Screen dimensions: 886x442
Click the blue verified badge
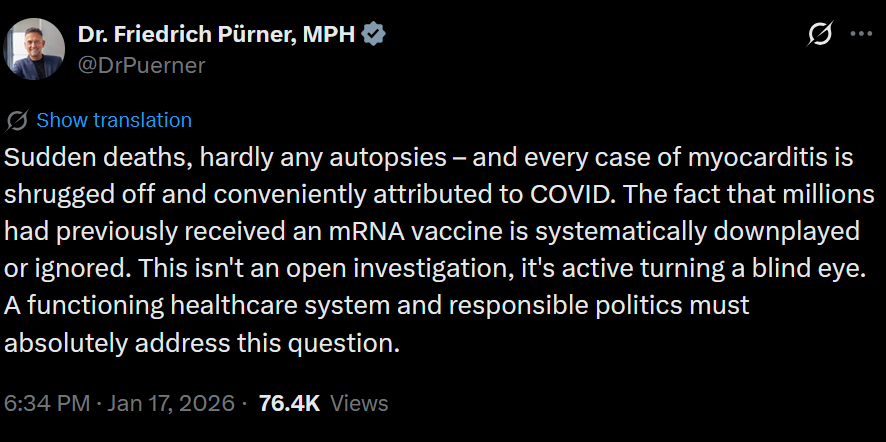(375, 35)
